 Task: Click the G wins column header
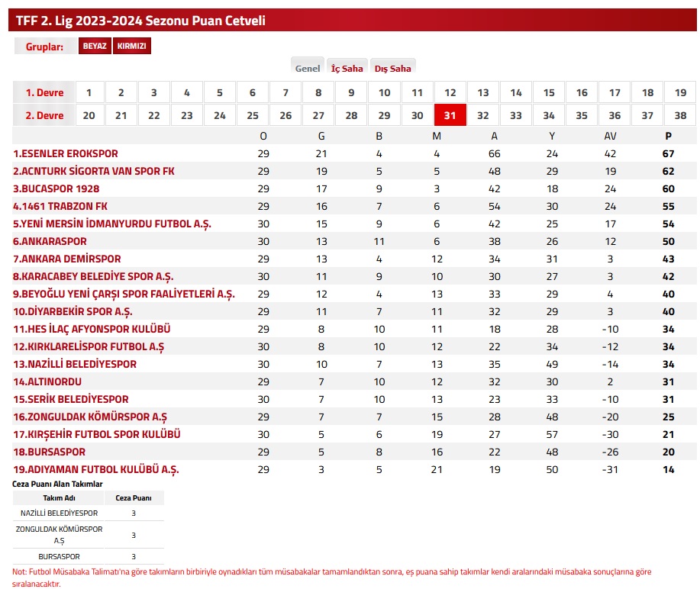coord(321,136)
